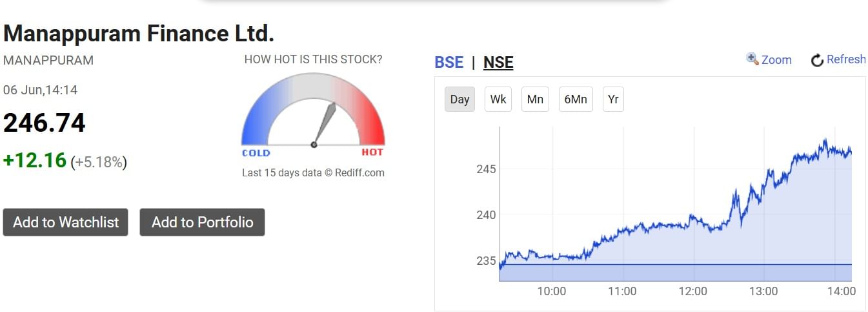Click the HOT label on gauge
Viewport: 868px width, 312px height.
[372, 152]
